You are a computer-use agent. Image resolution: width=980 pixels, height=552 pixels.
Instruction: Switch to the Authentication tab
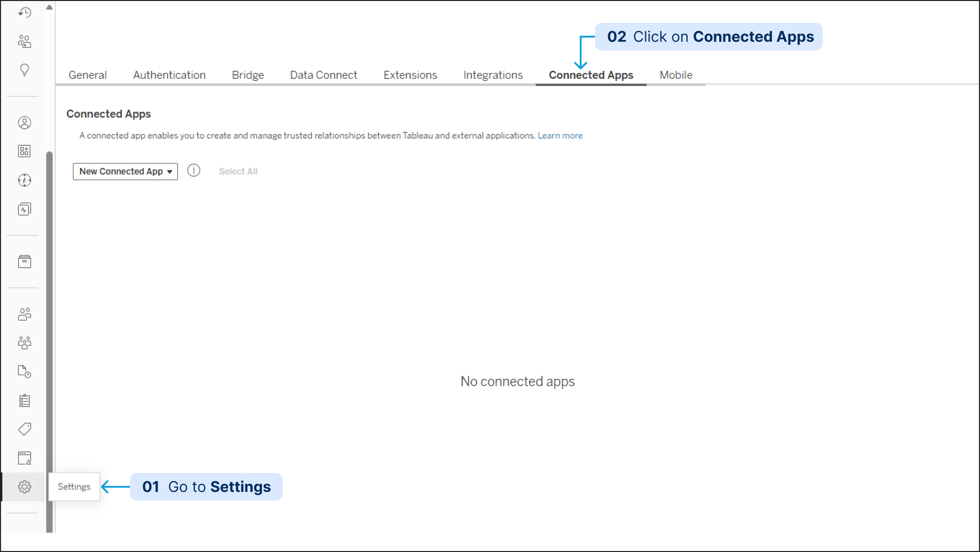click(169, 75)
